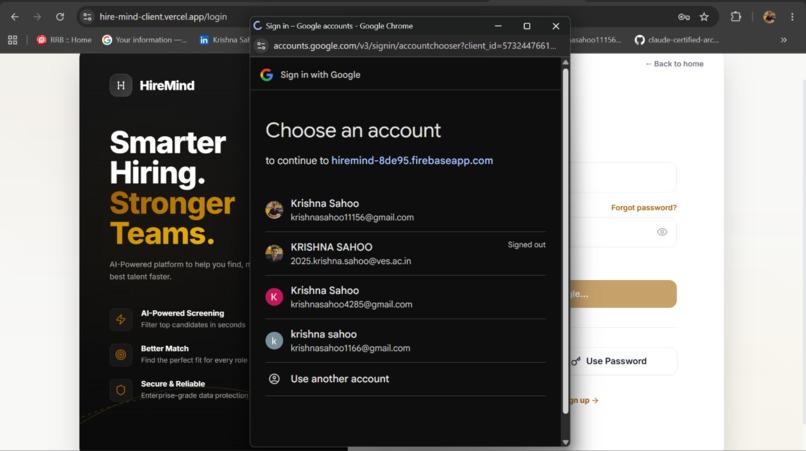Click the browser forward arrow
This screenshot has height=451, width=806.
[37, 17]
